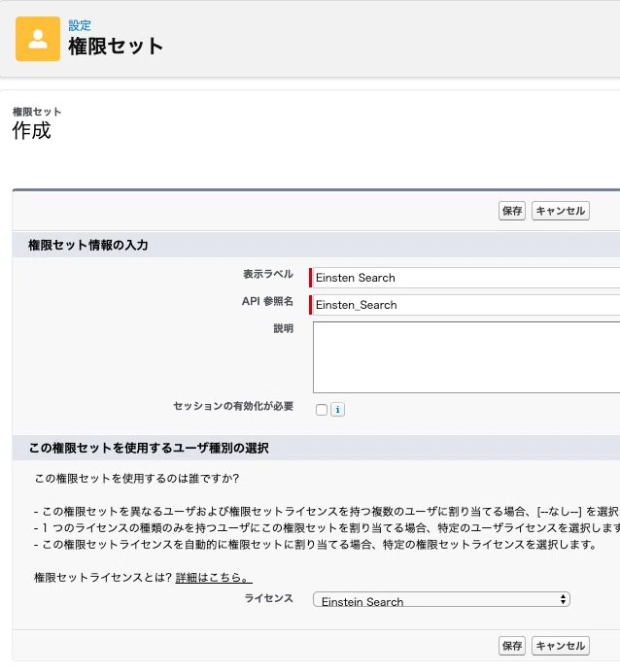Click the text この権限セットを使用するのは誰ですか?
The height and width of the screenshot is (672, 620).
137,479
